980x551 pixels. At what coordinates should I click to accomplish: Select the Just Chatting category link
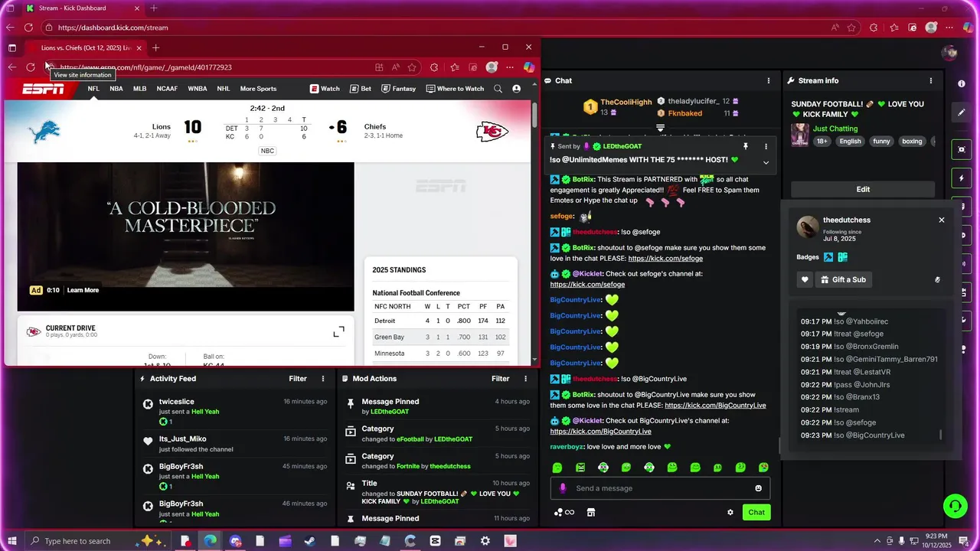[x=835, y=129]
